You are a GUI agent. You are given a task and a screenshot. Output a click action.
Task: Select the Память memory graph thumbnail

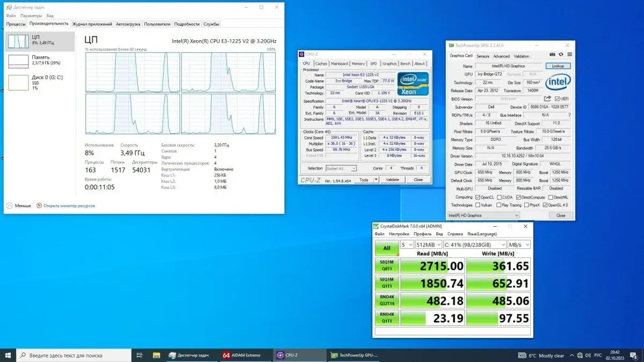pos(18,61)
